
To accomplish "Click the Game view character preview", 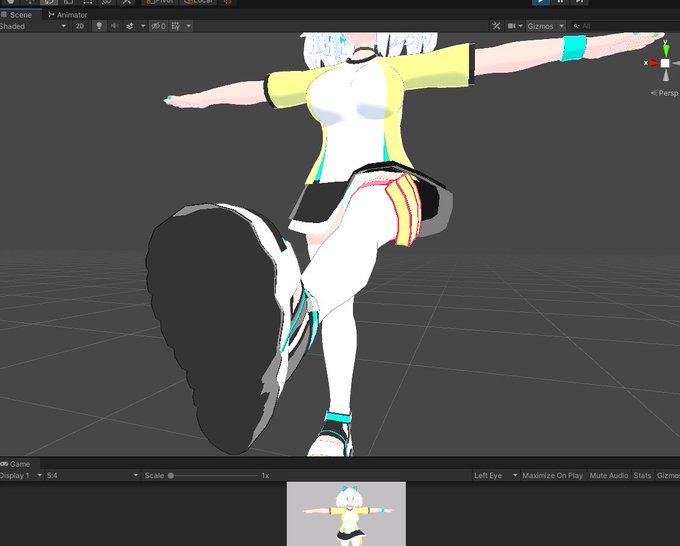I will [346, 514].
